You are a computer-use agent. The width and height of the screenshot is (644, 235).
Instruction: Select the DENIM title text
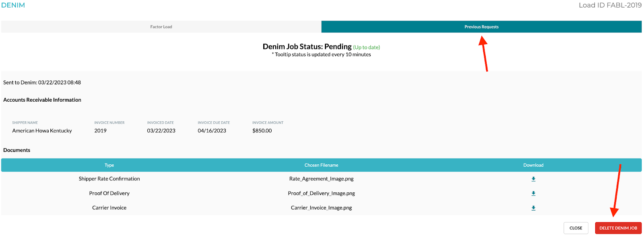point(13,5)
